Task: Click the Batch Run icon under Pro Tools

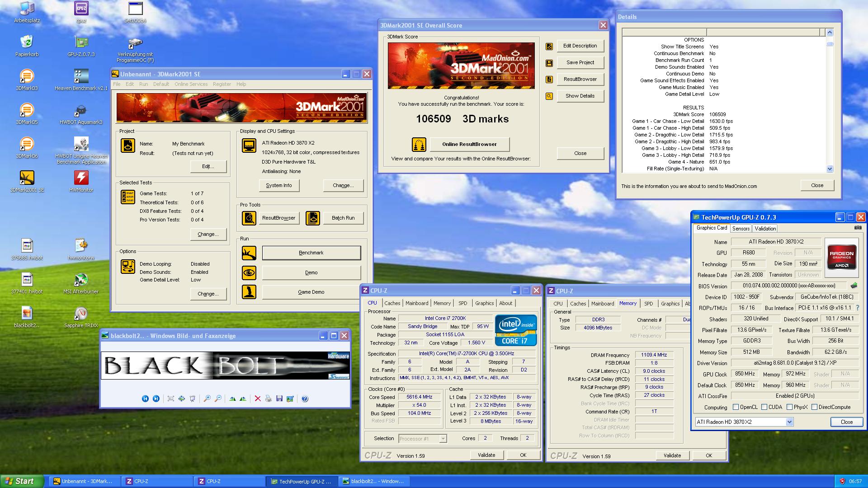Action: 313,218
